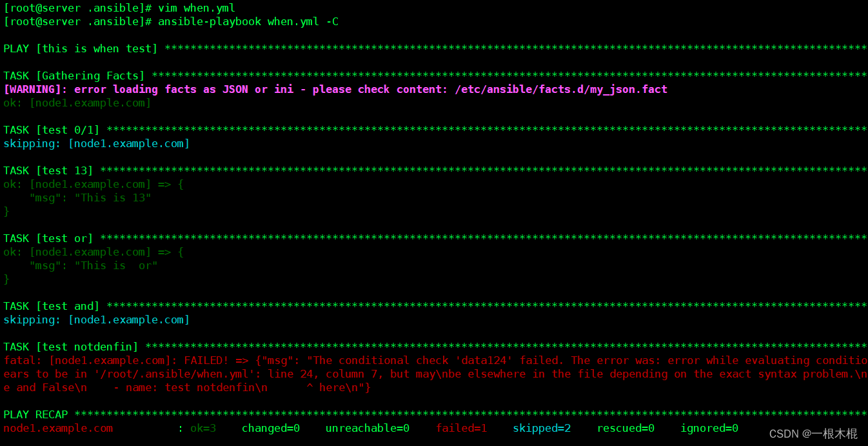Select the 'TASK [test 0/1]' header

pyautogui.click(x=52, y=130)
